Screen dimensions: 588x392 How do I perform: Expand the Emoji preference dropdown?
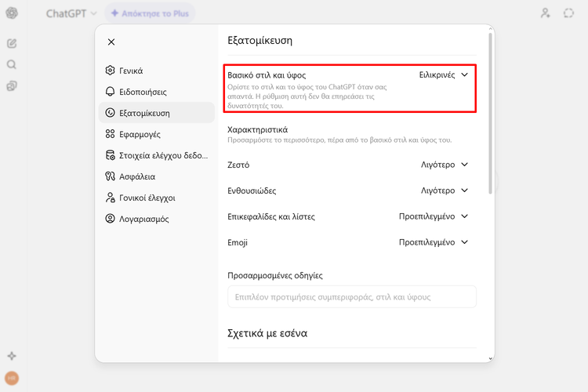pos(434,242)
